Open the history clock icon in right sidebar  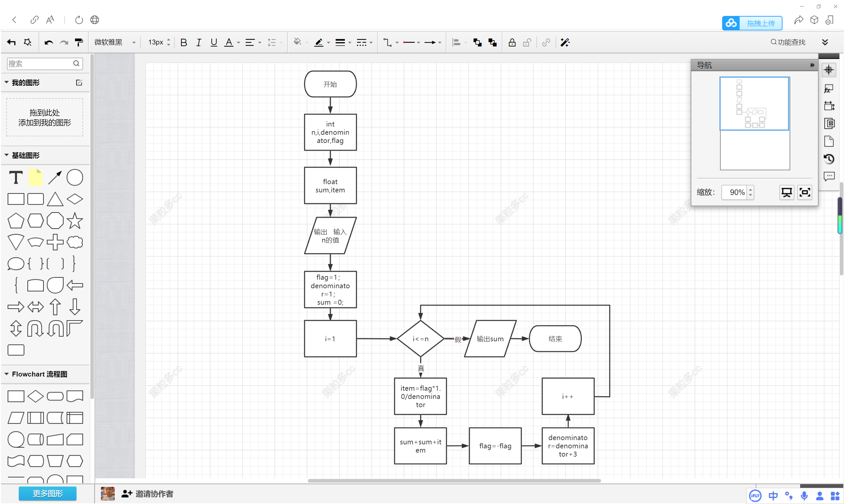pyautogui.click(x=829, y=158)
